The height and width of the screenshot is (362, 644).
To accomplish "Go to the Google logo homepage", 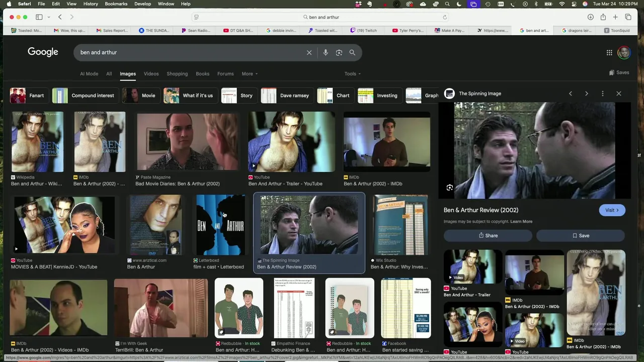I will click(x=43, y=52).
